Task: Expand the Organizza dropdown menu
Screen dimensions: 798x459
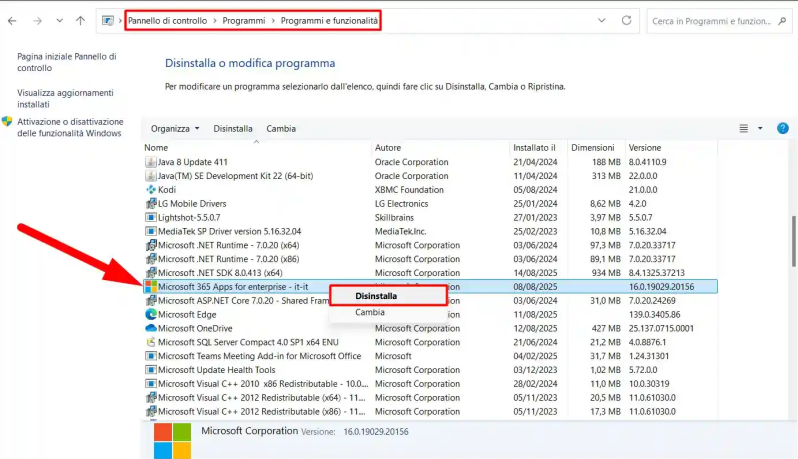Action: 175,128
